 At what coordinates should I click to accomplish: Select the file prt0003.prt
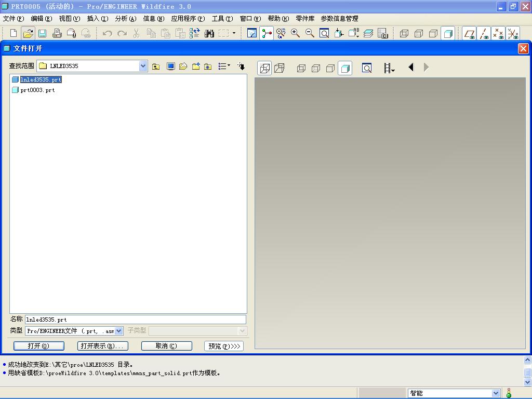[x=37, y=90]
